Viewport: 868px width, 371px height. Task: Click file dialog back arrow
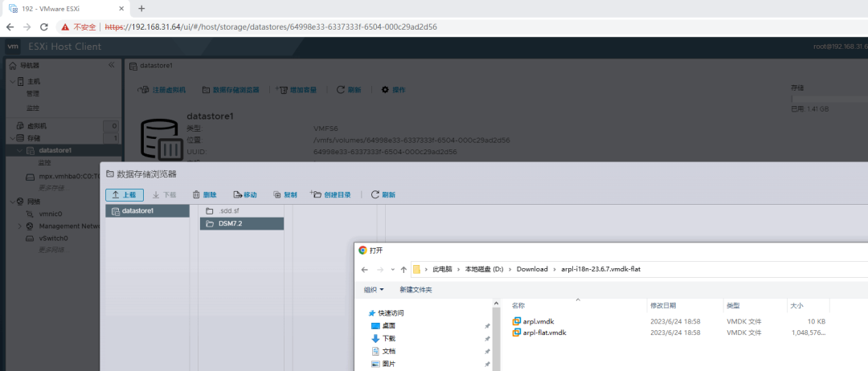tap(364, 269)
